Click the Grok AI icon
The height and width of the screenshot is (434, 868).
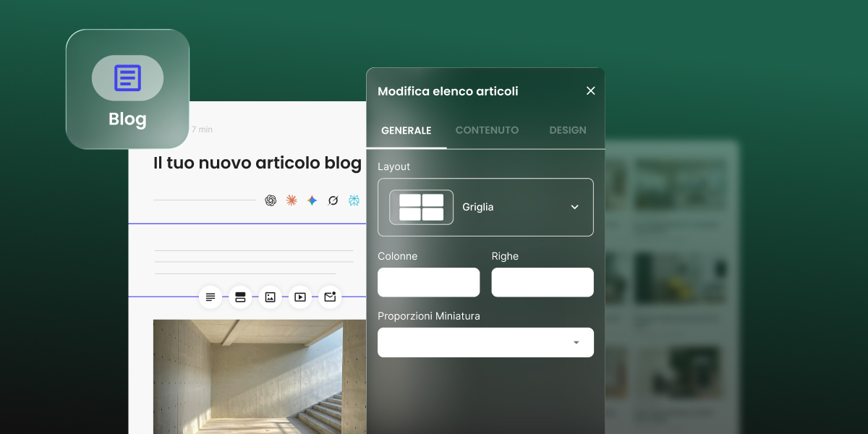click(333, 200)
